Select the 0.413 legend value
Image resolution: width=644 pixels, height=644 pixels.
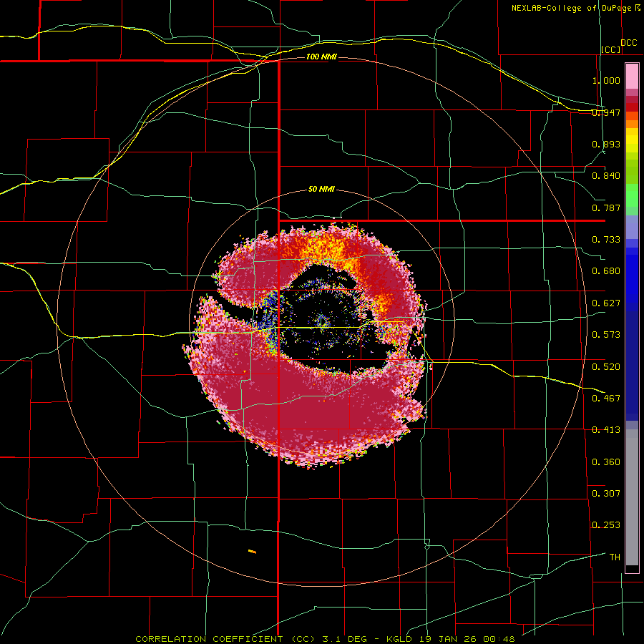[x=606, y=430]
